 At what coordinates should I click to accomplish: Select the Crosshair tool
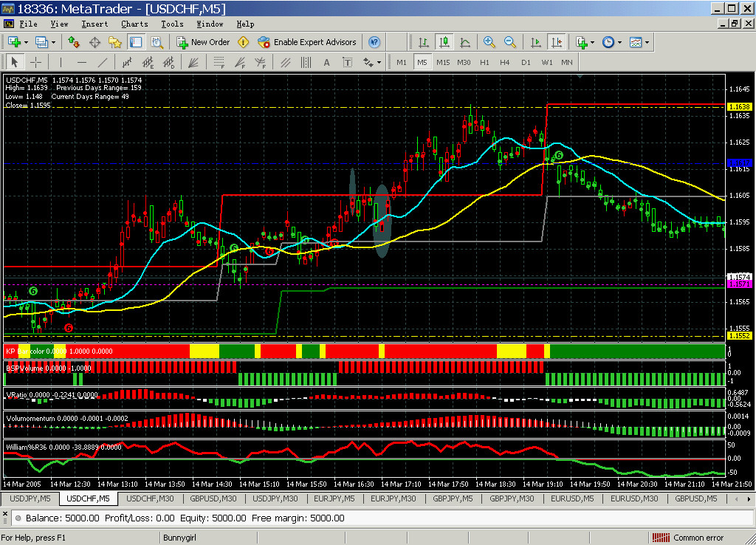(x=35, y=62)
